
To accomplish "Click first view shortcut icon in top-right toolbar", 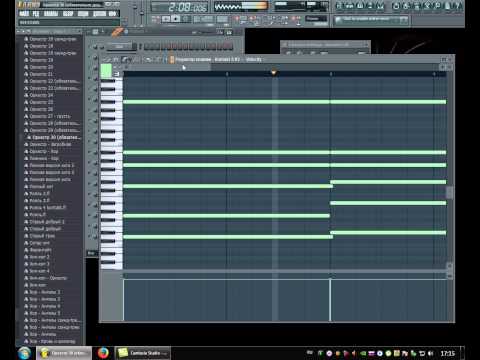I will coord(339,6).
